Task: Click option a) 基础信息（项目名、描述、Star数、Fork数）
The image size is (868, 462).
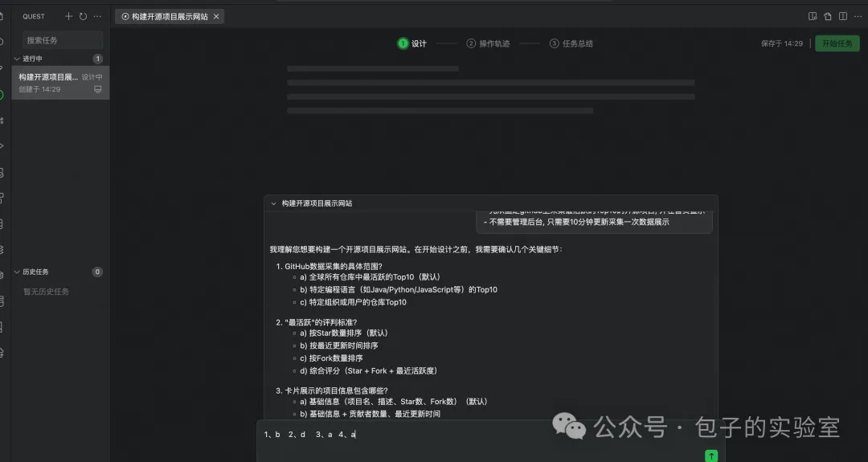Action: click(x=394, y=402)
